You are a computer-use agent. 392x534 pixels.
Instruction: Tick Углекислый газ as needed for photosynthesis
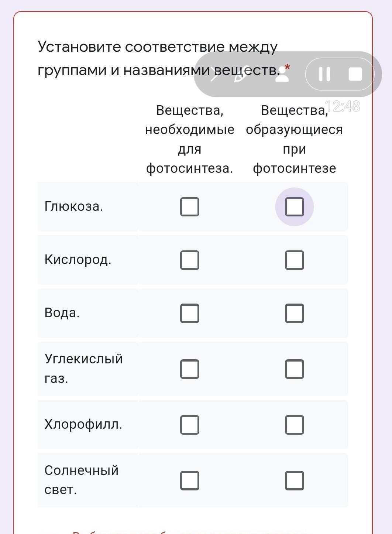[190, 369]
